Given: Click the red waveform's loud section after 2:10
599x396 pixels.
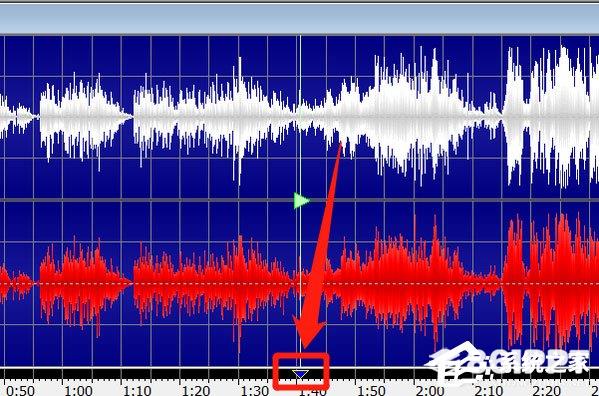Looking at the screenshot, I should pyautogui.click(x=550, y=283).
